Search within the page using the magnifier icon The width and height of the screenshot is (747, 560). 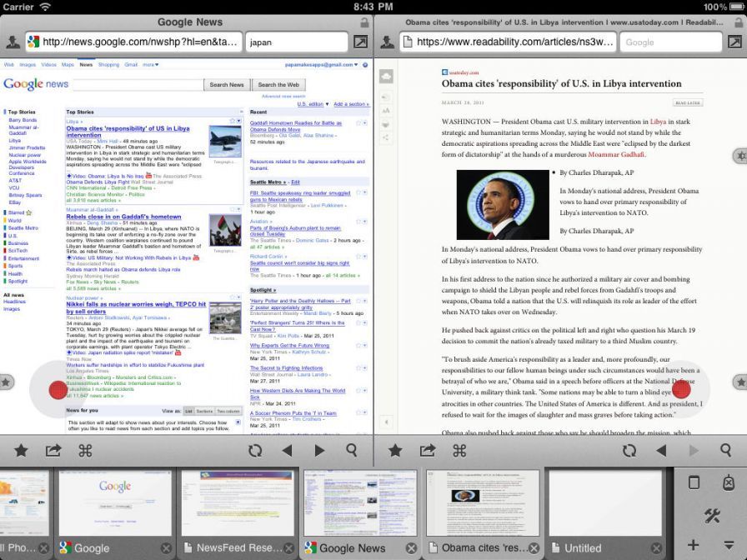[x=351, y=450]
